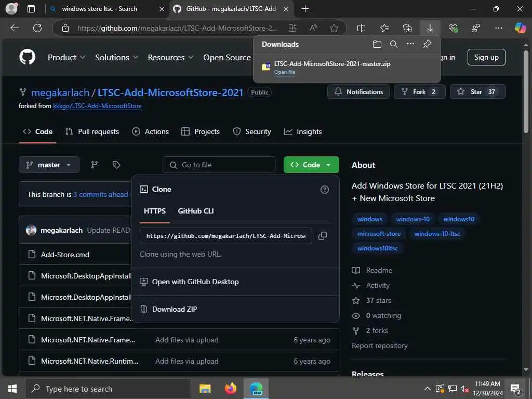Image resolution: width=532 pixels, height=399 pixels.
Task: Open the split screen icon in toolbar
Action: pyautogui.click(x=362, y=28)
